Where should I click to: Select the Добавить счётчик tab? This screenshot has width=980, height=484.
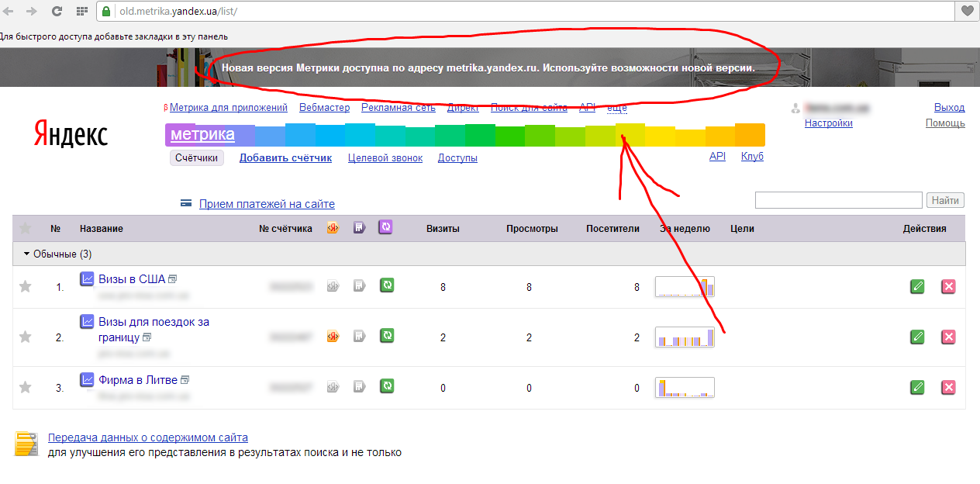click(285, 158)
